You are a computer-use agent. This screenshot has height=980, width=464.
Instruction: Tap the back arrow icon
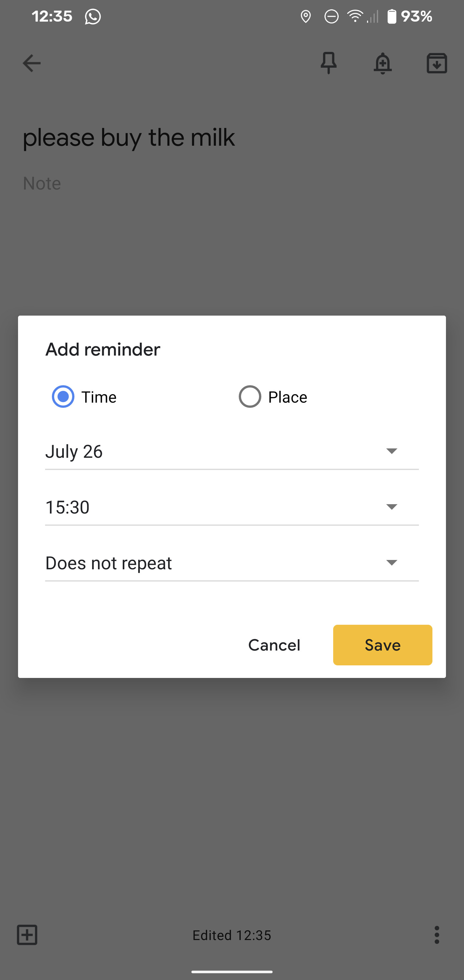[x=32, y=63]
